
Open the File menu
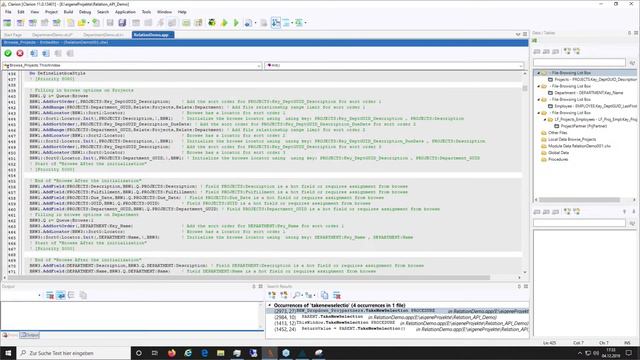click(x=8, y=12)
